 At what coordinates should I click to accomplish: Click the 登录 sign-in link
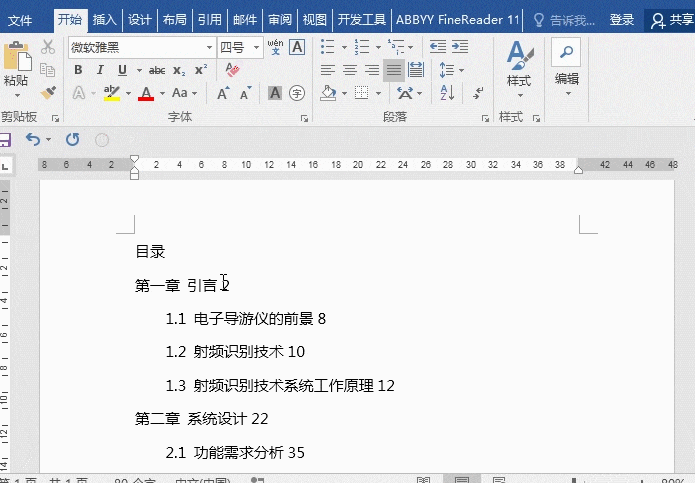click(x=621, y=20)
